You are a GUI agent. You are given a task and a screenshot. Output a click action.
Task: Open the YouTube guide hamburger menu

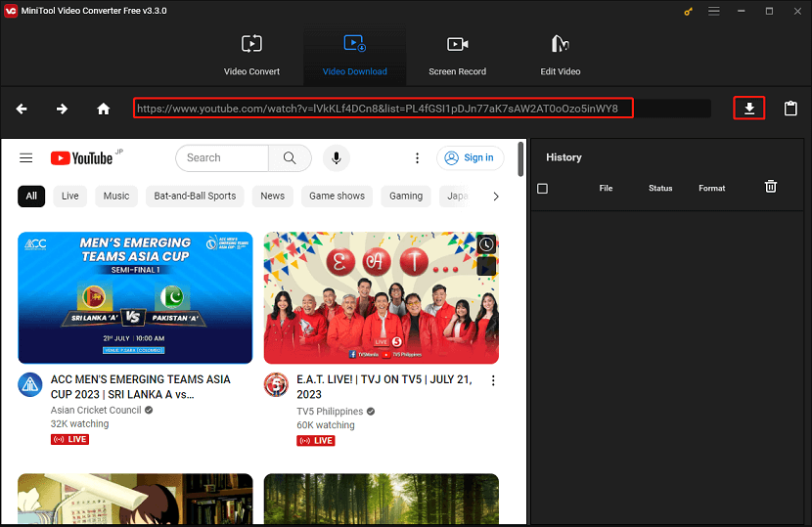click(25, 157)
